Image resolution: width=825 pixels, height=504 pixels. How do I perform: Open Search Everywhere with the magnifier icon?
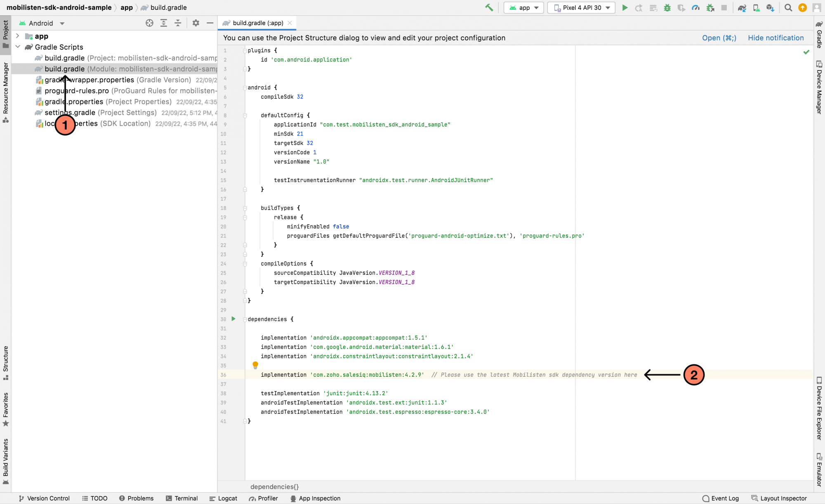(x=788, y=7)
